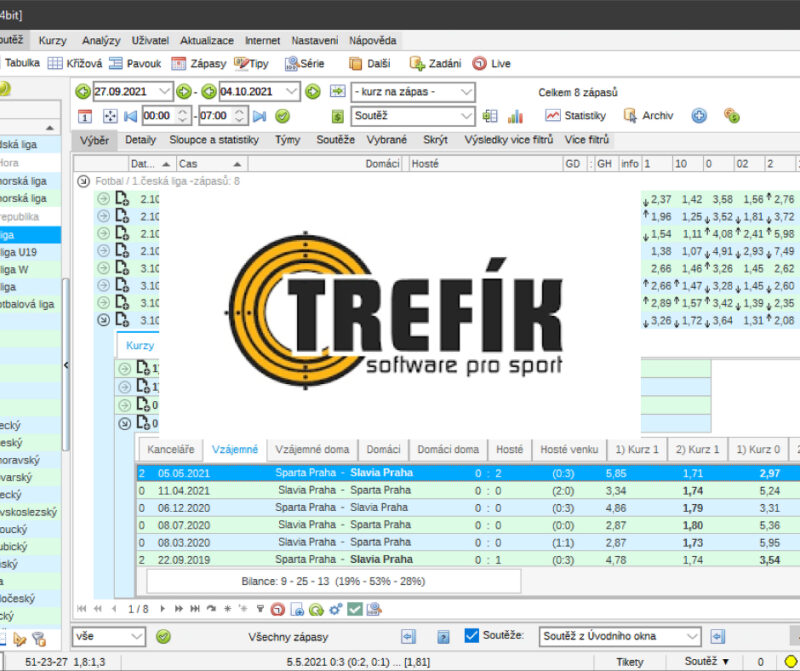Screen dimensions: 800x671
Task: Open Statistiky chart view
Action: coord(575,115)
